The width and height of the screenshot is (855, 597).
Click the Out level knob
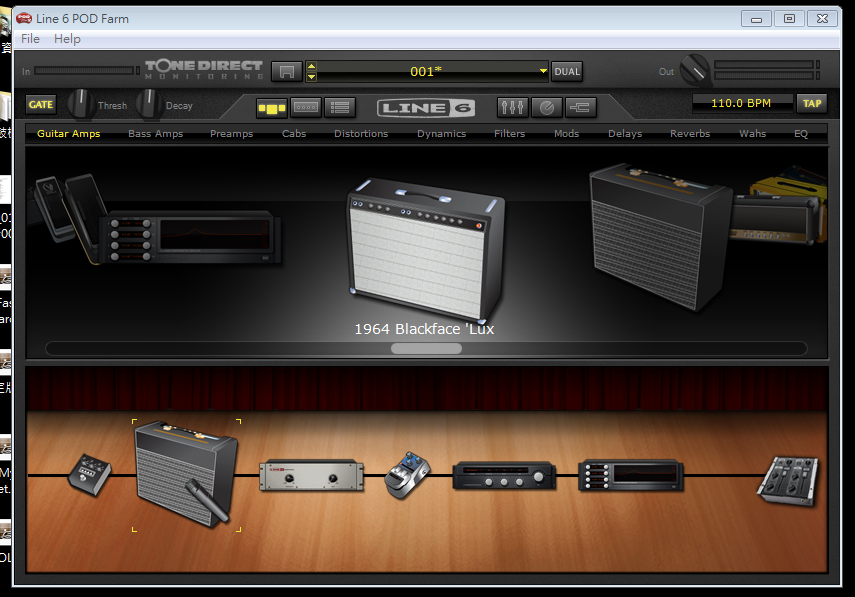695,70
